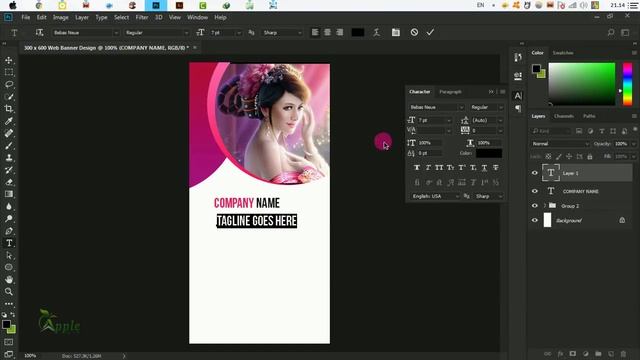Select the Move tool
The image size is (640, 360).
(9, 60)
